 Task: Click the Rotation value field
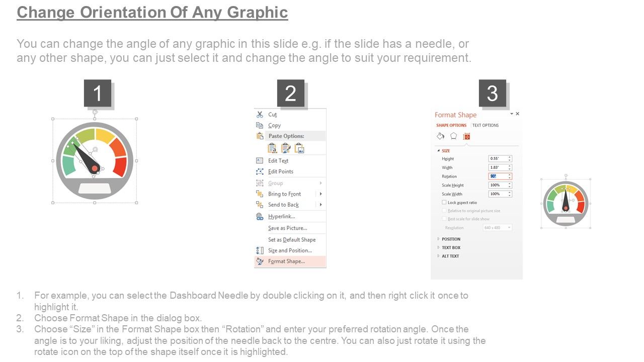499,176
